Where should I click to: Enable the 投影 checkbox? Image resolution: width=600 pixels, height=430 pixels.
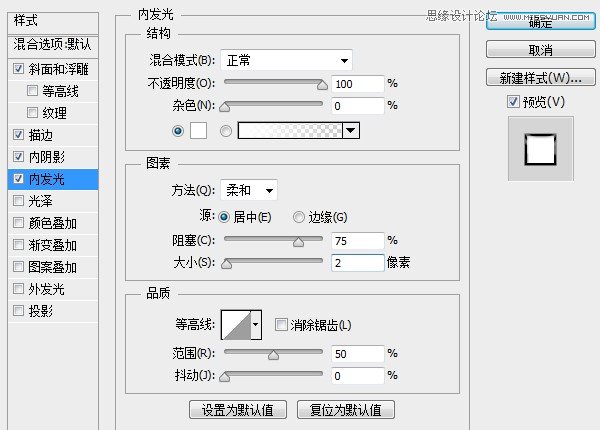tap(18, 310)
